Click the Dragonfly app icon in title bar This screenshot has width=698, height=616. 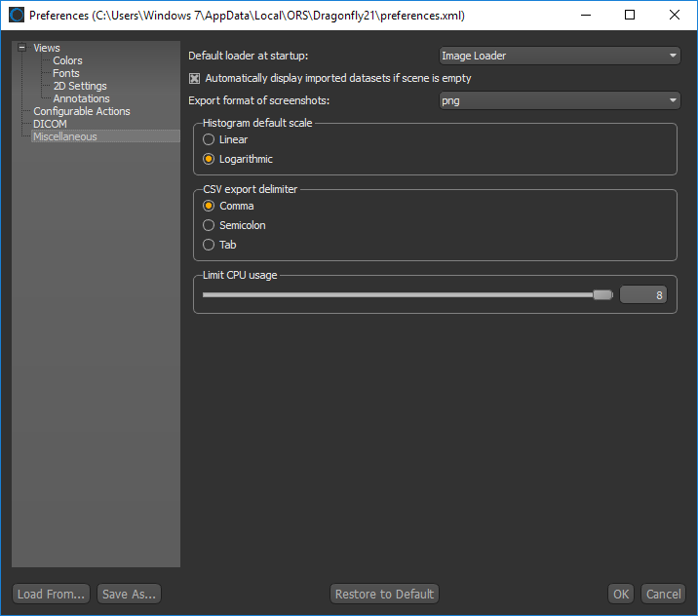tap(17, 16)
